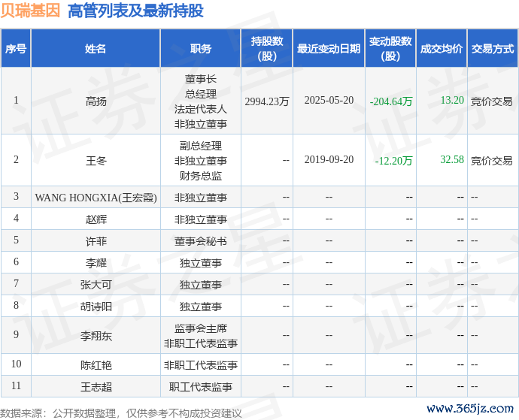Select the 职务 column header

click(201, 49)
